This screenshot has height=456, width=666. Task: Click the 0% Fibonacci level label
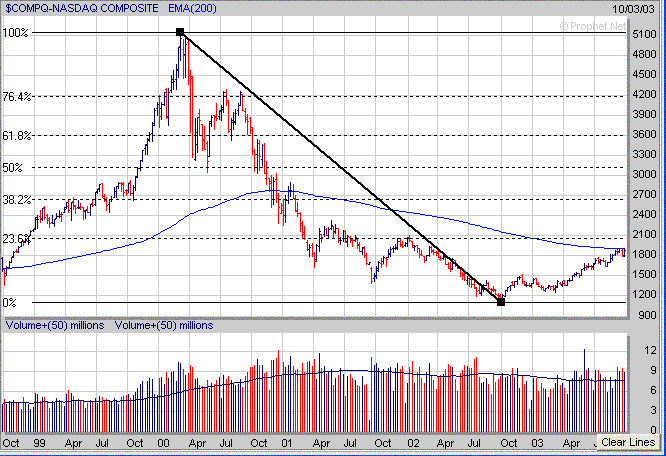coord(9,303)
